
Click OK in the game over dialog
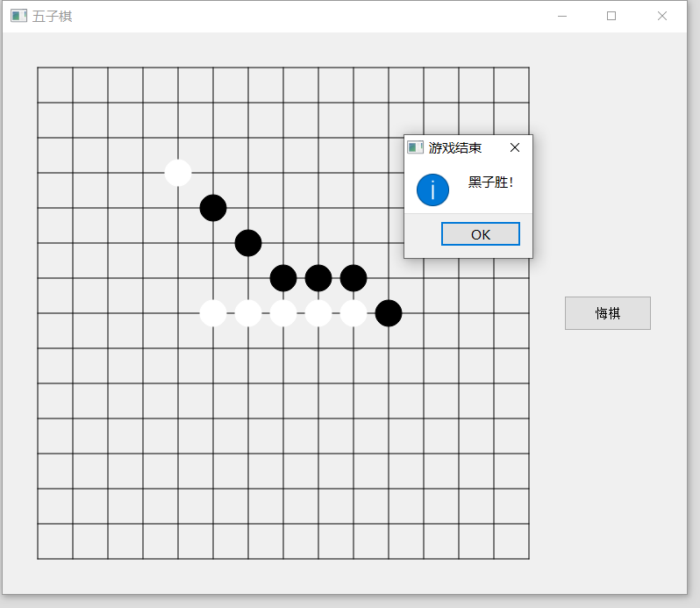pyautogui.click(x=480, y=234)
